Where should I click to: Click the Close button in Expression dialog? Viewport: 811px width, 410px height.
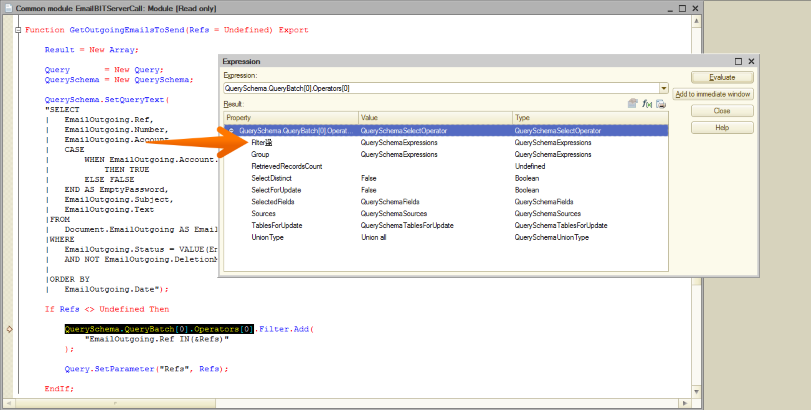[x=722, y=111]
